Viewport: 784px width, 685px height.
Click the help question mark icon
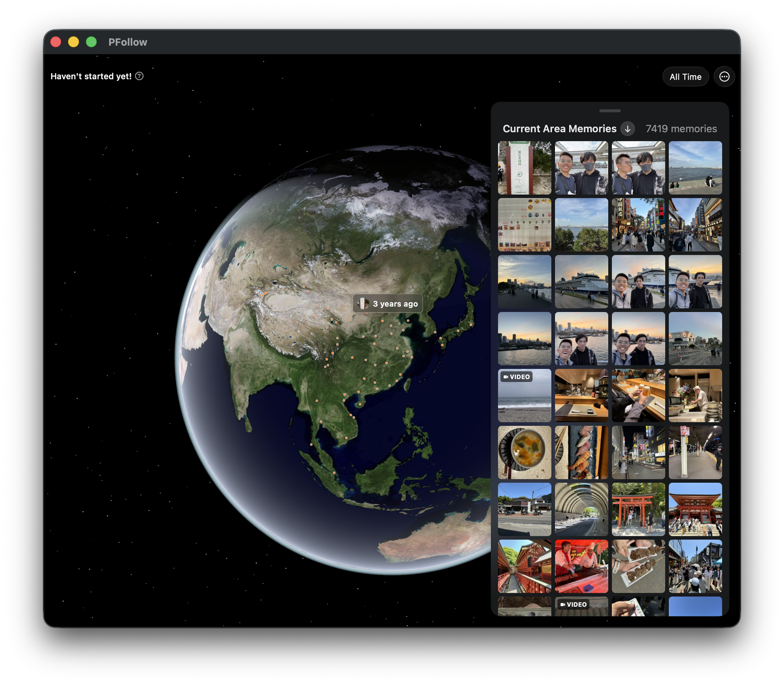point(139,76)
